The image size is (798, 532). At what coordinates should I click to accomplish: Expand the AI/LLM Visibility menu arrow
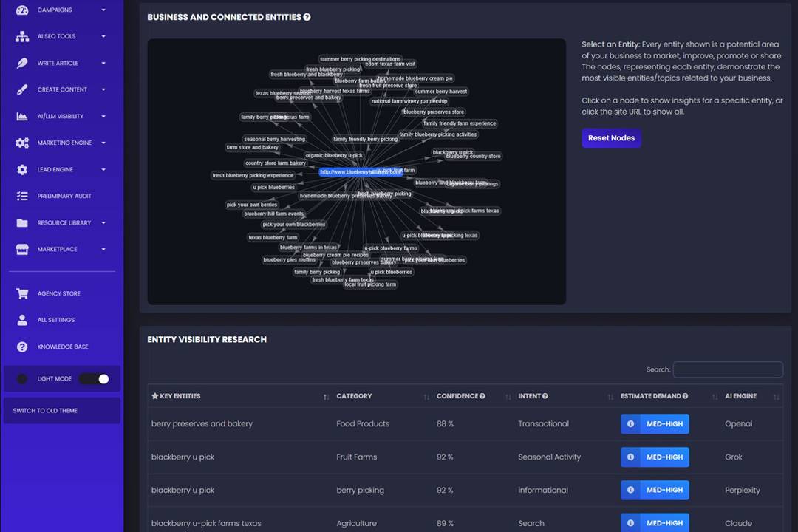(103, 116)
